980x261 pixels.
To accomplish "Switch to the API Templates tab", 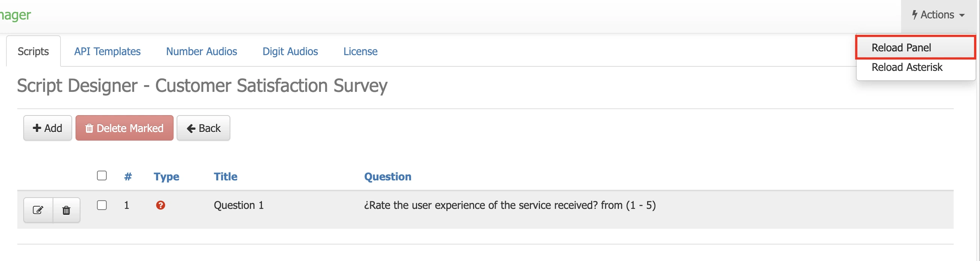I will [x=107, y=51].
